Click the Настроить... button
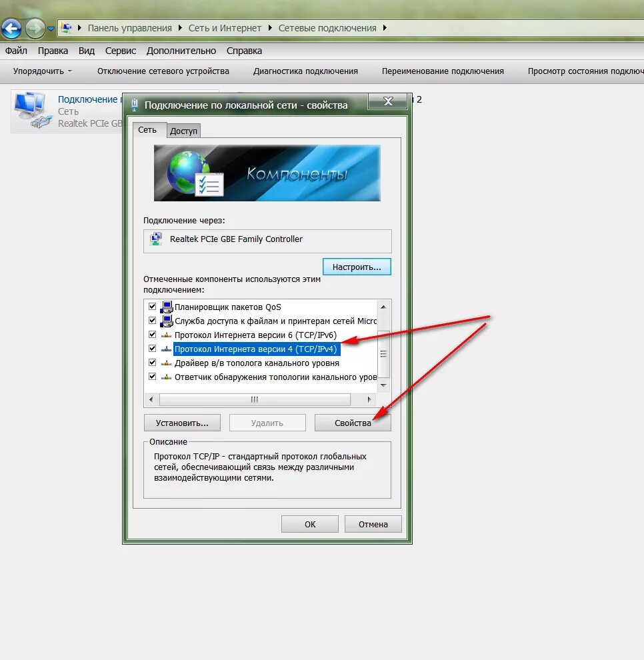 (x=357, y=267)
